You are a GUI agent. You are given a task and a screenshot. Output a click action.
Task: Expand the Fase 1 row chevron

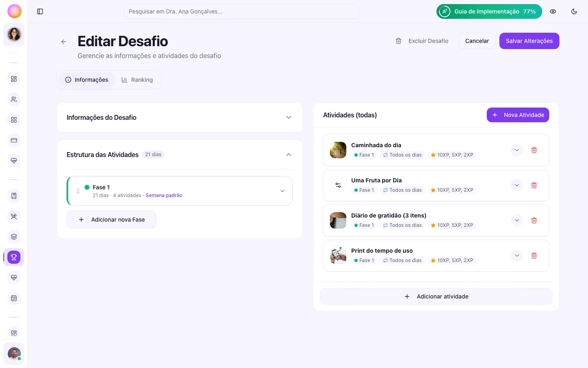tap(283, 191)
